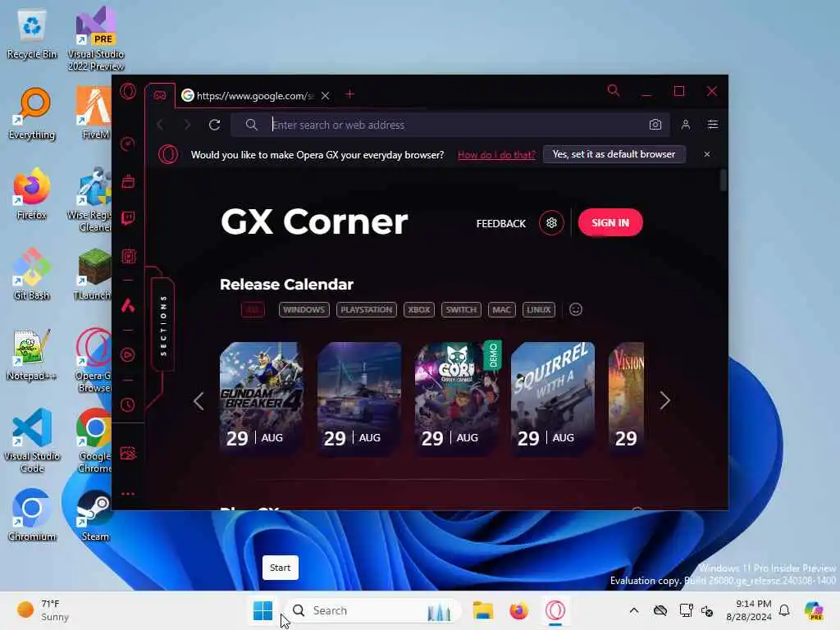Open a new tab with the plus icon
Image resolution: width=840 pixels, height=630 pixels.
[x=349, y=94]
